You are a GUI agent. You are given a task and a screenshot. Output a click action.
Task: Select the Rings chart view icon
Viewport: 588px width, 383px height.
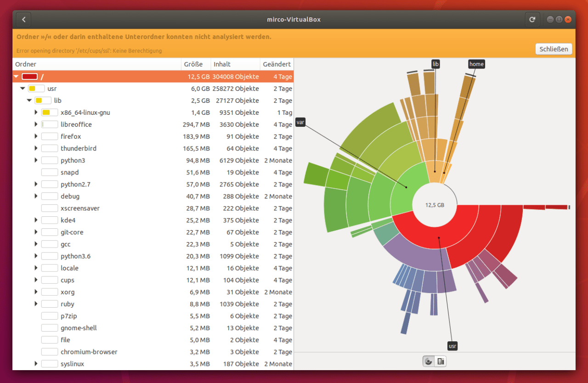tap(428, 361)
